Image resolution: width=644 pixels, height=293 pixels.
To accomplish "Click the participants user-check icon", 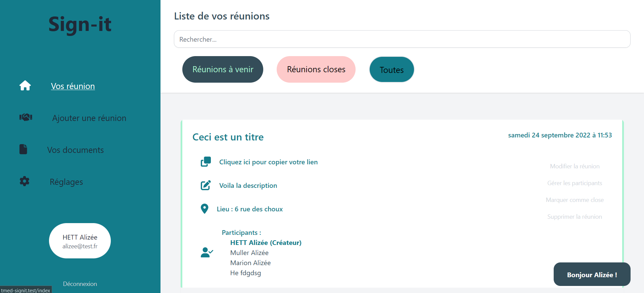I will (x=207, y=252).
